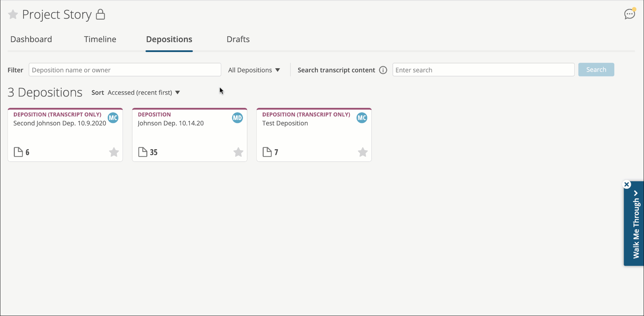Select the Depositions tab

click(169, 39)
